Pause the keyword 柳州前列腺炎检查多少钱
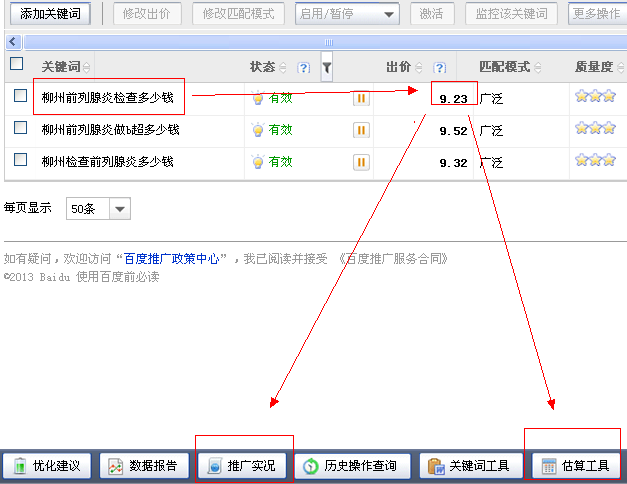The image size is (627, 484). (361, 98)
